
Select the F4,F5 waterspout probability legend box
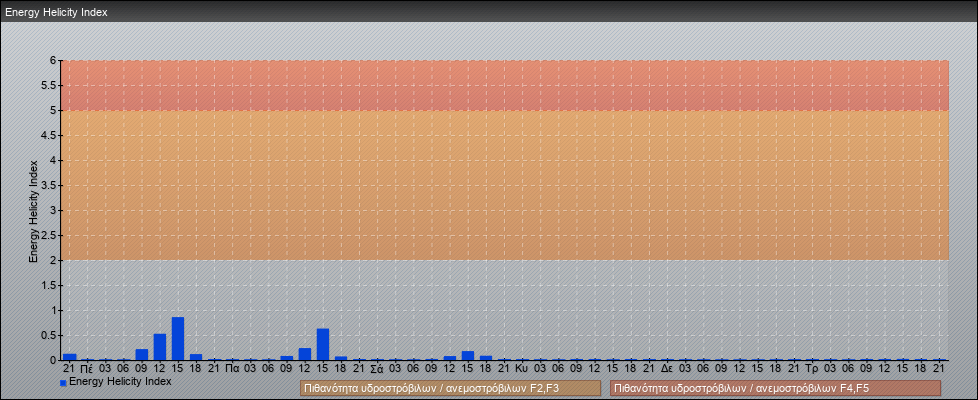[775, 388]
